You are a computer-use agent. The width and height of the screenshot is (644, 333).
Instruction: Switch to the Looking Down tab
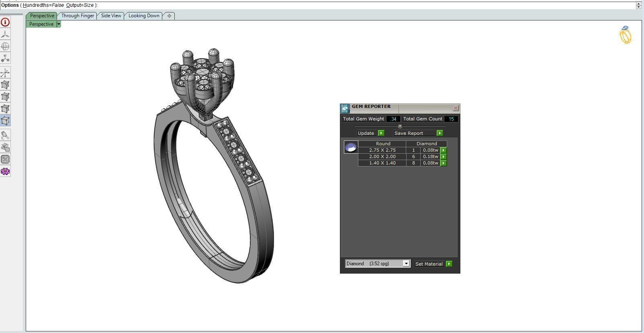(144, 16)
